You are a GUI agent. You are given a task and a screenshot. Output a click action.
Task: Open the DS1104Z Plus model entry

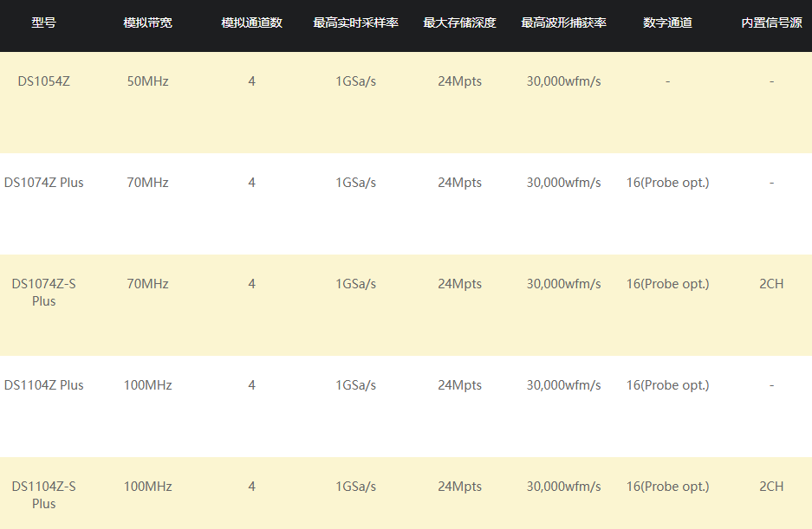coord(43,385)
